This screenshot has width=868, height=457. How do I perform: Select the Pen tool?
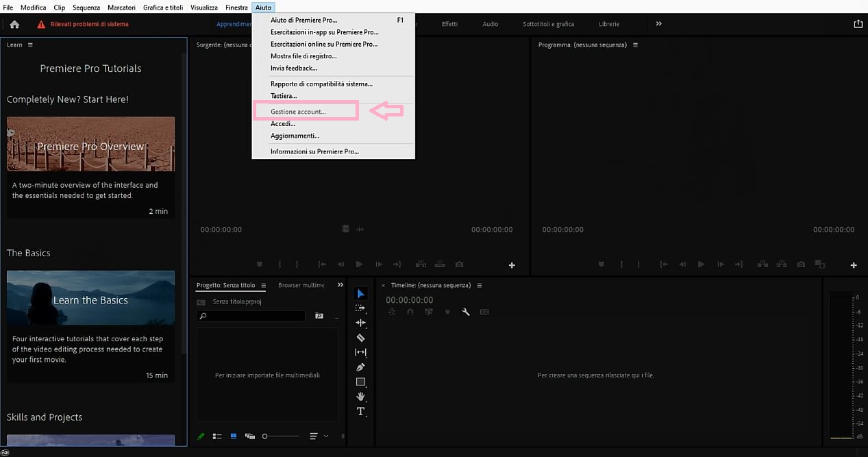(361, 367)
